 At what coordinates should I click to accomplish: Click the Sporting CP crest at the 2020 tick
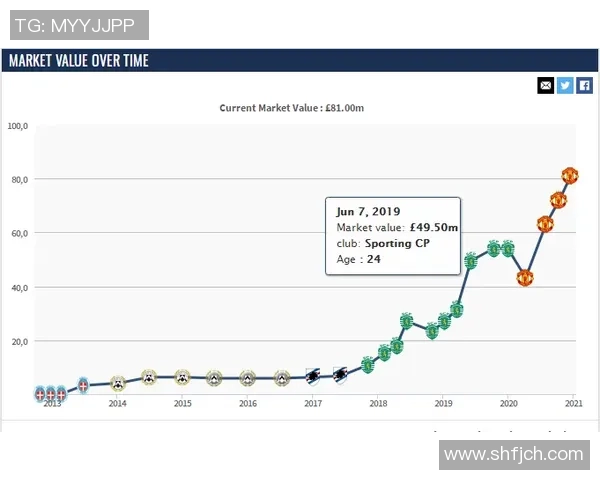click(x=507, y=248)
